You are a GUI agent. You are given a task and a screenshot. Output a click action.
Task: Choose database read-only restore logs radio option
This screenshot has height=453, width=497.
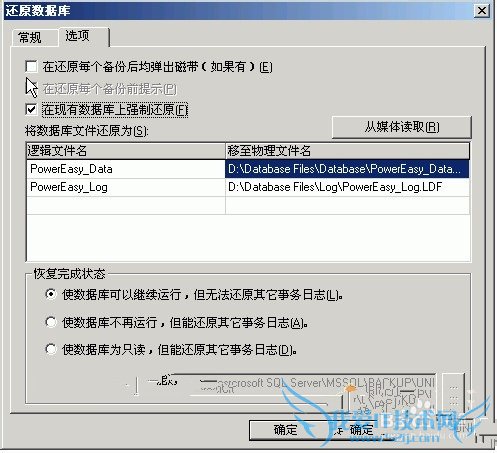point(51,350)
